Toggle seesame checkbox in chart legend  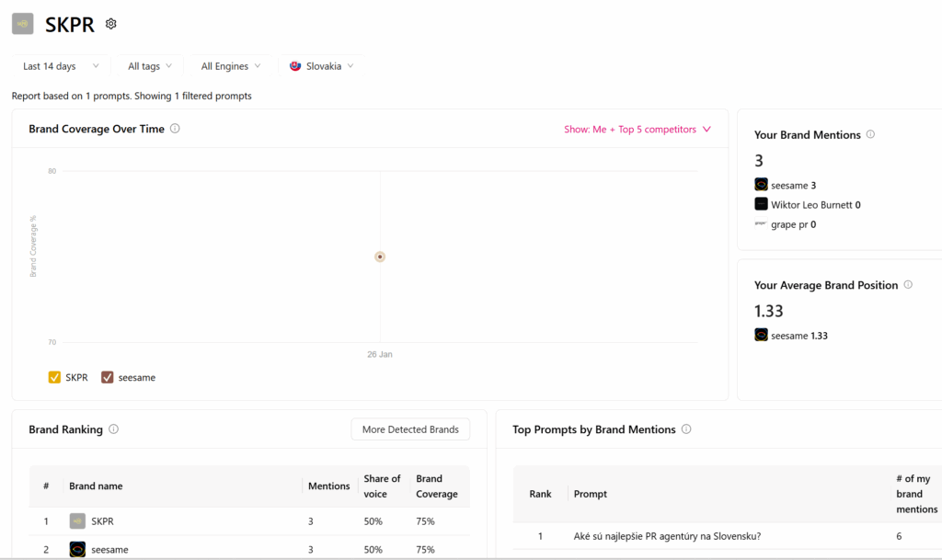pos(108,378)
